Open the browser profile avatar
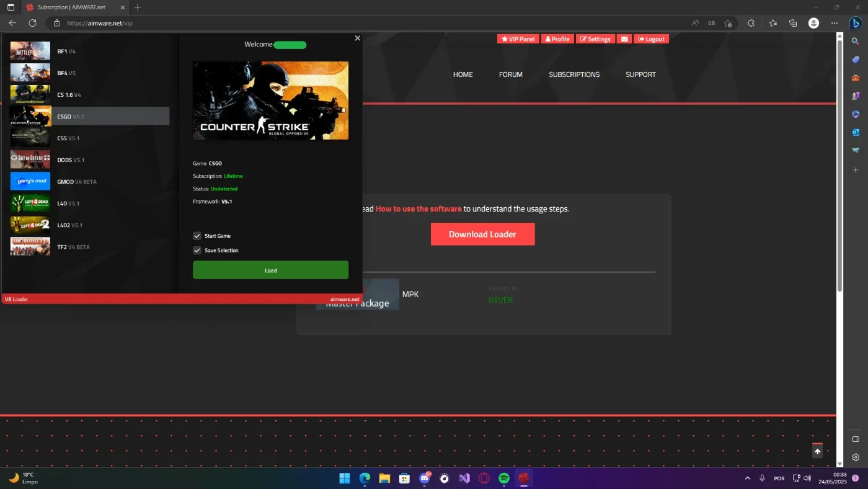 [x=814, y=23]
